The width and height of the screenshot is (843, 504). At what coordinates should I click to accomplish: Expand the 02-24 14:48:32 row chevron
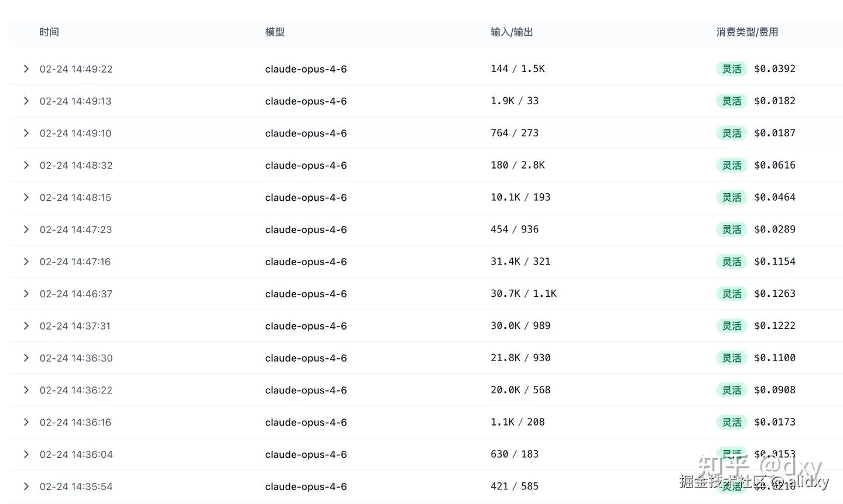[x=26, y=166]
